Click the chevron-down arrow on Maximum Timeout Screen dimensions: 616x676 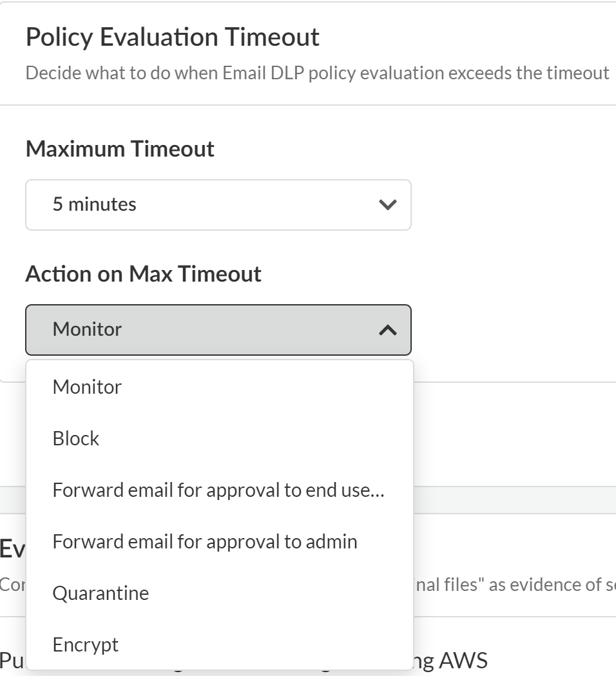387,205
